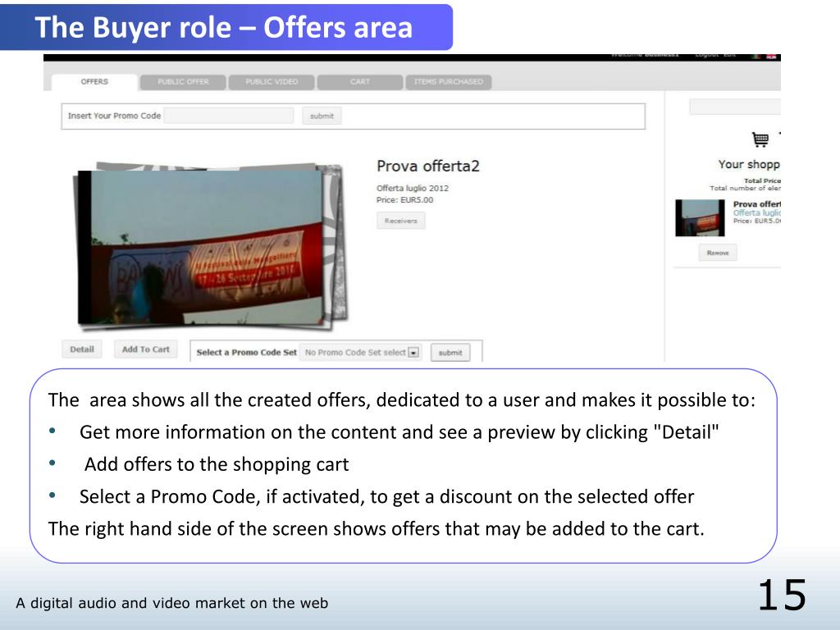Switch to the PUBLIC VIDEO tab
Image resolution: width=840 pixels, height=630 pixels.
272,82
